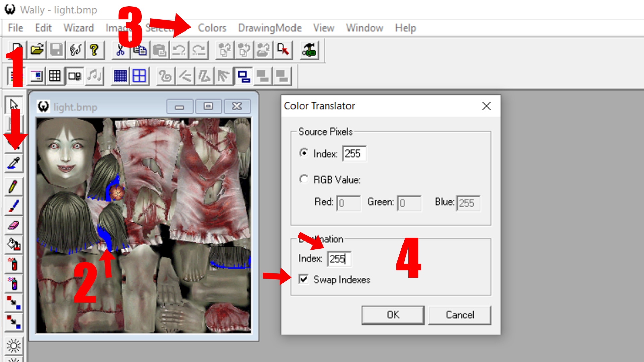This screenshot has height=362, width=644.
Task: Toggle the Swap Indexes checkbox
Action: pos(304,279)
